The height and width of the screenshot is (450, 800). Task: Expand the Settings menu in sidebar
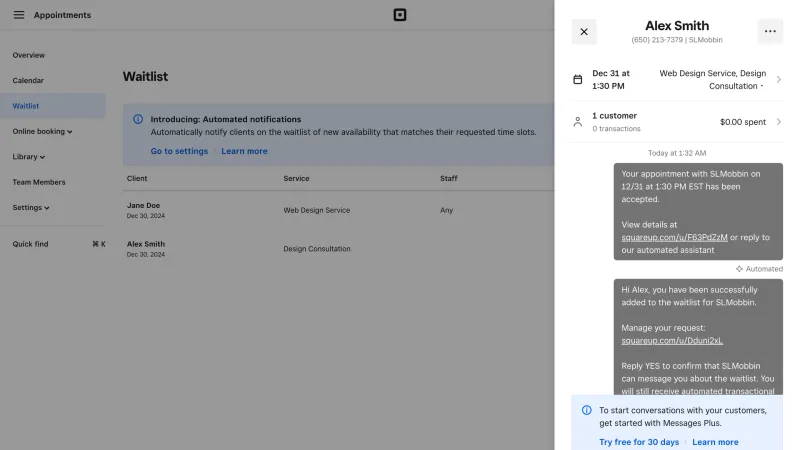31,208
